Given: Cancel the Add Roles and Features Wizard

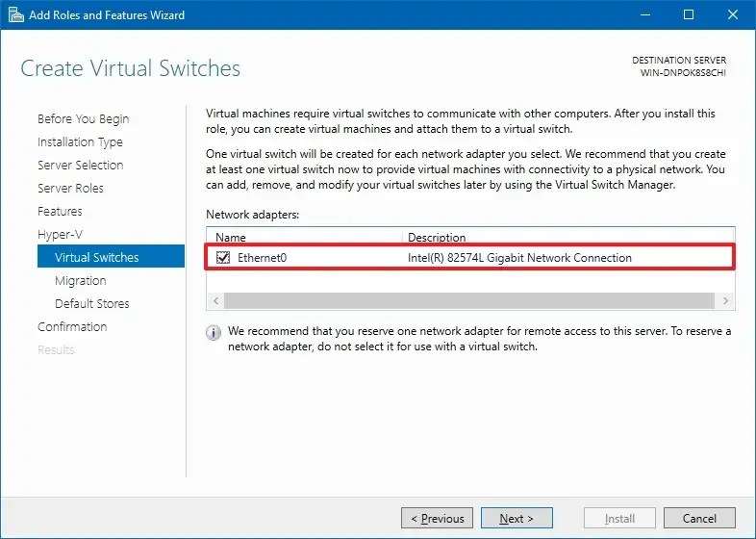Looking at the screenshot, I should tap(699, 518).
